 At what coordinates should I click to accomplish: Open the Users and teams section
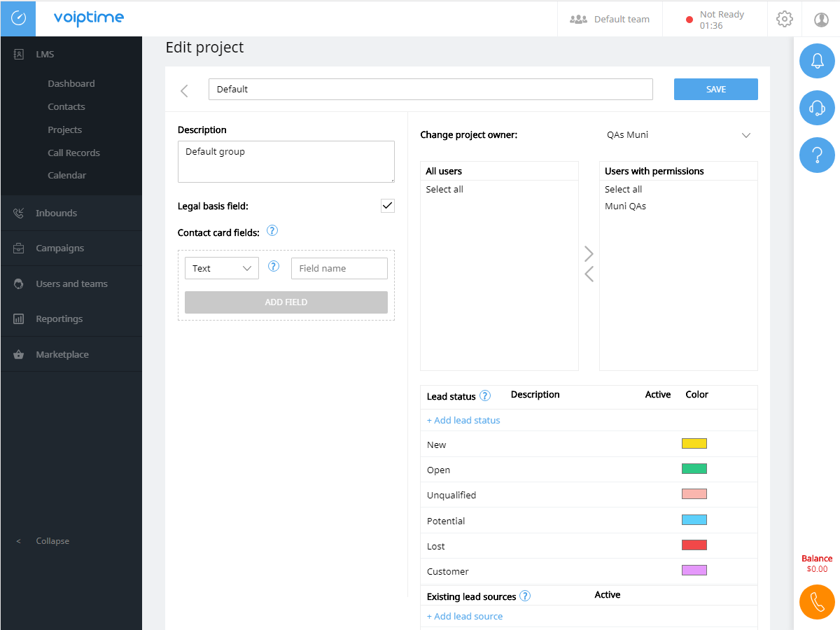coord(71,283)
